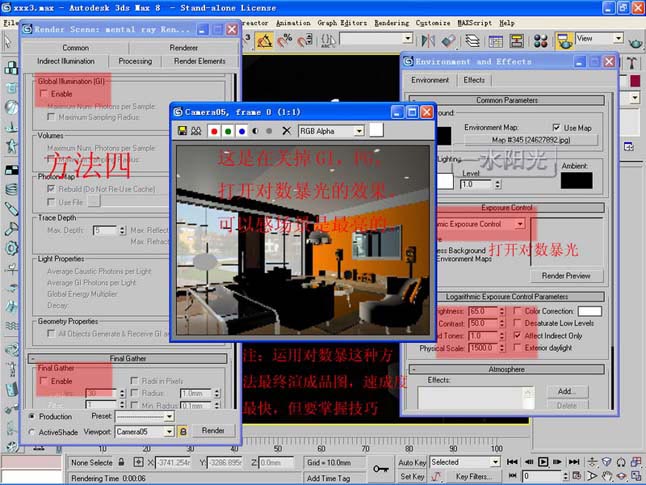The image size is (646, 485).
Task: Click the Quick Render teapot icon
Action: point(635,42)
